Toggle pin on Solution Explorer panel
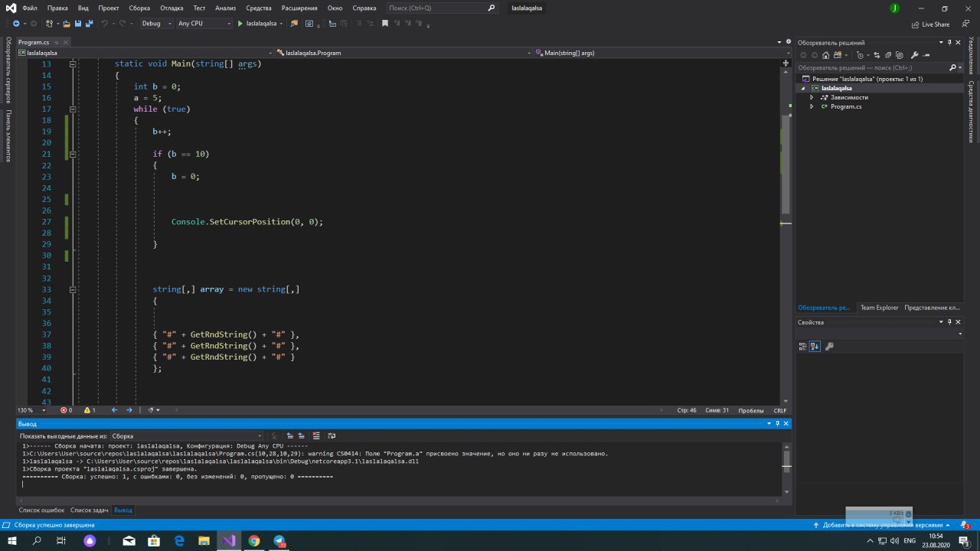980x551 pixels. coord(949,43)
